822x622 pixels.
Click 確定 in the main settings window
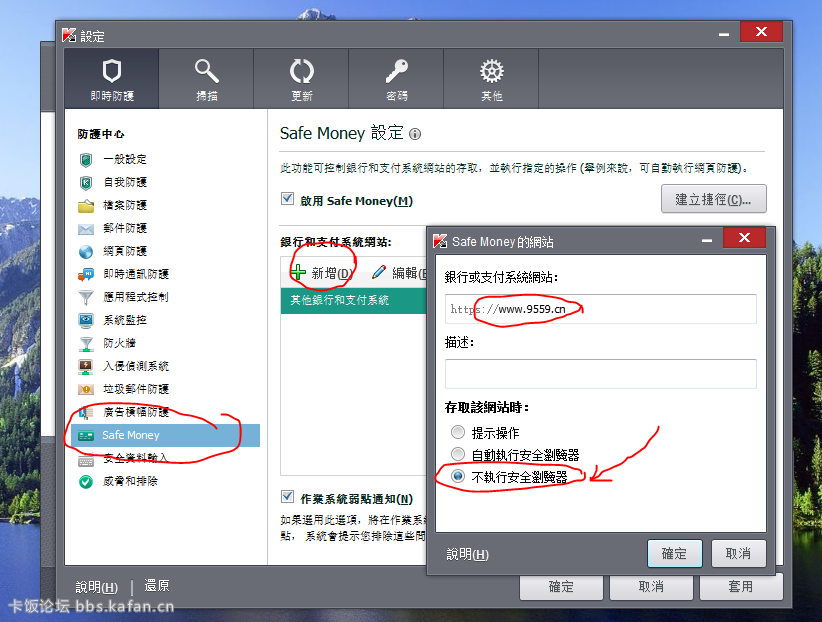561,587
